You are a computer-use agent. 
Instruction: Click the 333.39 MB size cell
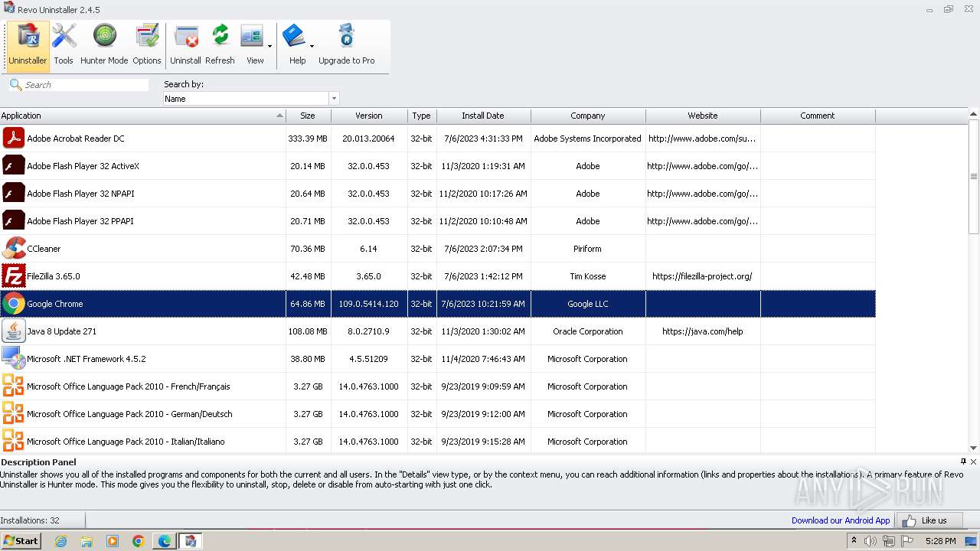pos(308,139)
